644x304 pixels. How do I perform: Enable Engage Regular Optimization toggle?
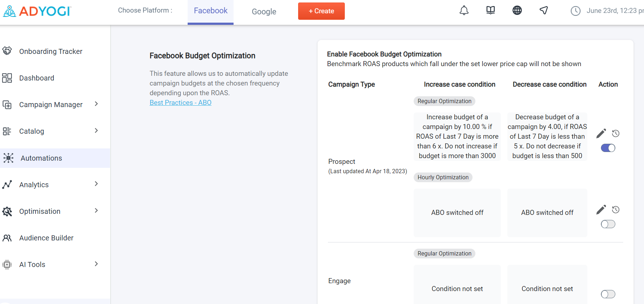point(608,294)
